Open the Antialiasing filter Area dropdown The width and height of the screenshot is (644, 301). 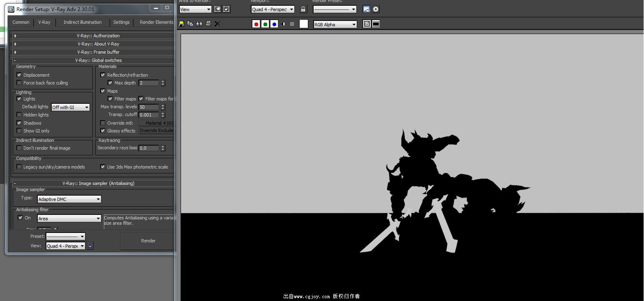click(69, 219)
